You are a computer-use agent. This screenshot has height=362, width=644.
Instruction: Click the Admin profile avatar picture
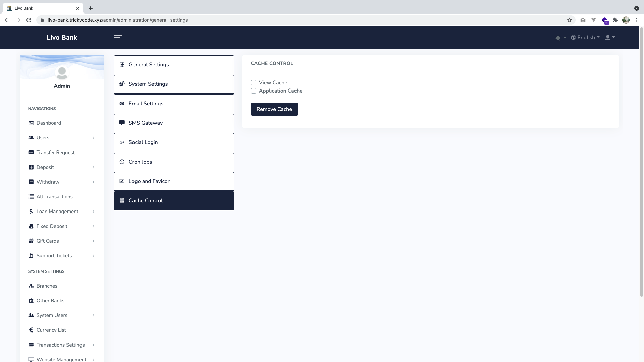click(62, 73)
